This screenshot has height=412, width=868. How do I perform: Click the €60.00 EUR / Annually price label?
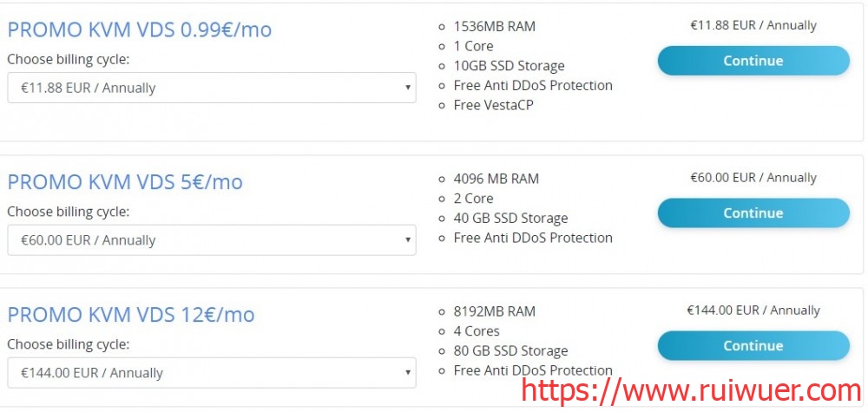pyautogui.click(x=753, y=178)
